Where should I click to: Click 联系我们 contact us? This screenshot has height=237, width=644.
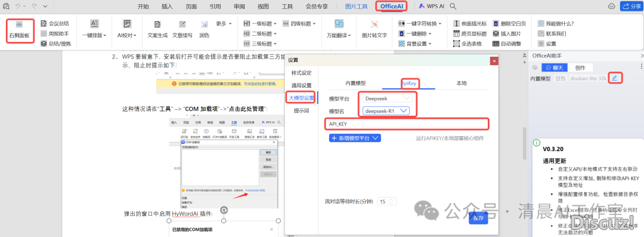(552, 33)
